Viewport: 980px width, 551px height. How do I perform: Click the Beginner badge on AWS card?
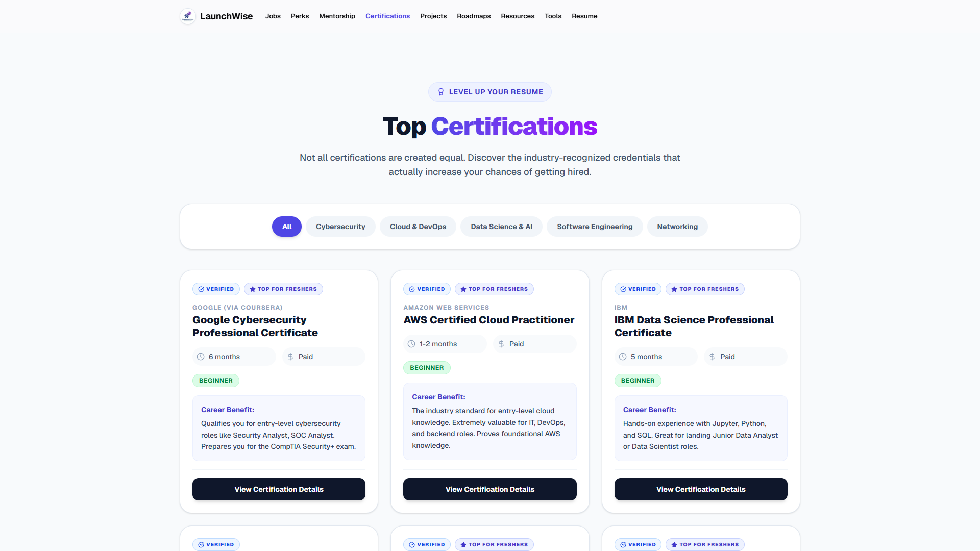point(427,368)
